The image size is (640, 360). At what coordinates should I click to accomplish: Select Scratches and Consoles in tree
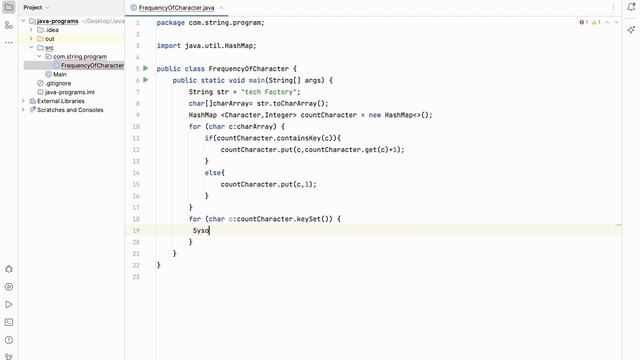click(70, 110)
